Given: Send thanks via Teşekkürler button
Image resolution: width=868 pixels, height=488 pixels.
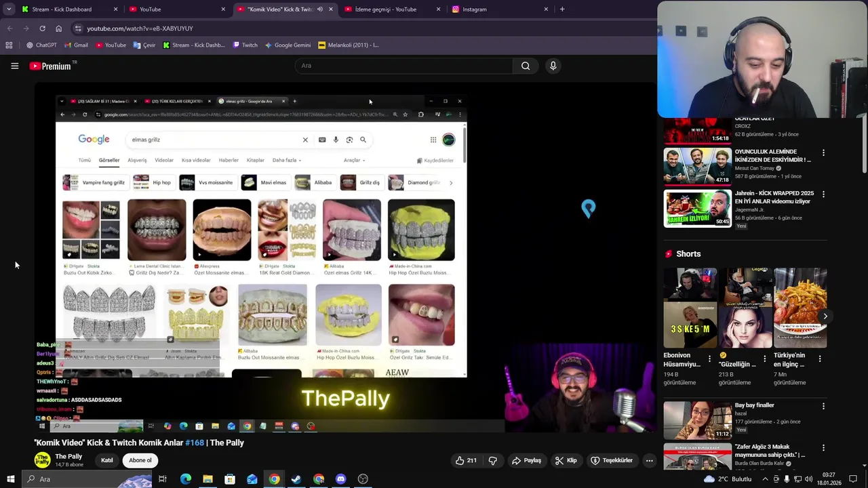Looking at the screenshot, I should tap(612, 460).
